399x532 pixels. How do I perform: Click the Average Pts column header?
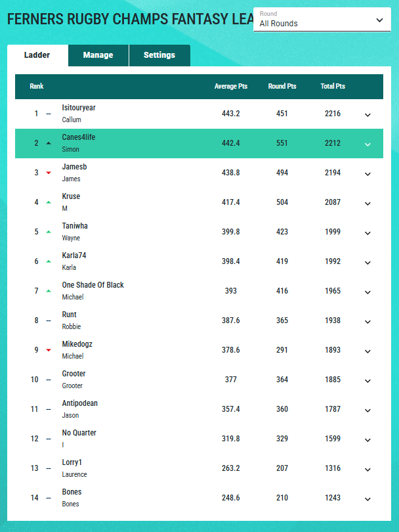pos(231,87)
